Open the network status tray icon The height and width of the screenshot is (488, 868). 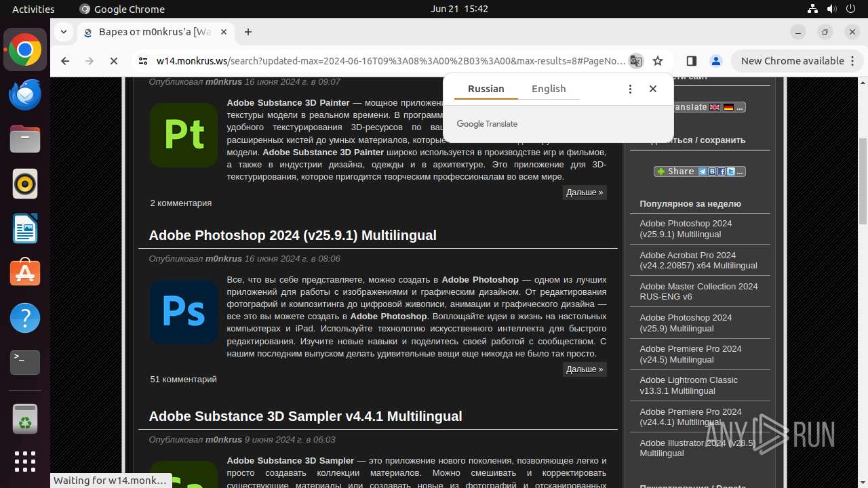813,9
